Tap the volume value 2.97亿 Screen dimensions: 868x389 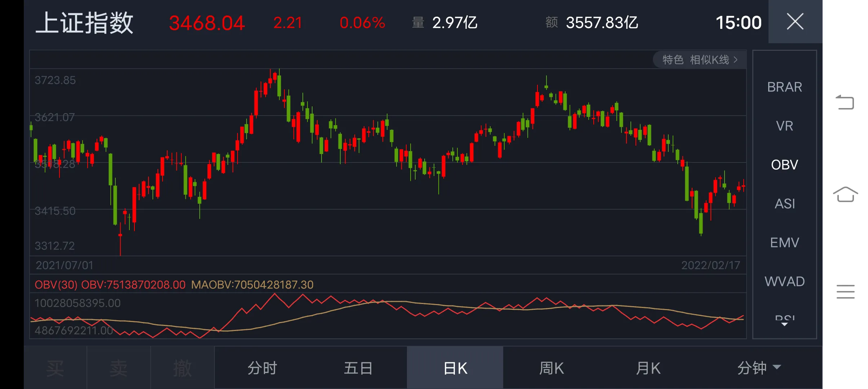[455, 23]
